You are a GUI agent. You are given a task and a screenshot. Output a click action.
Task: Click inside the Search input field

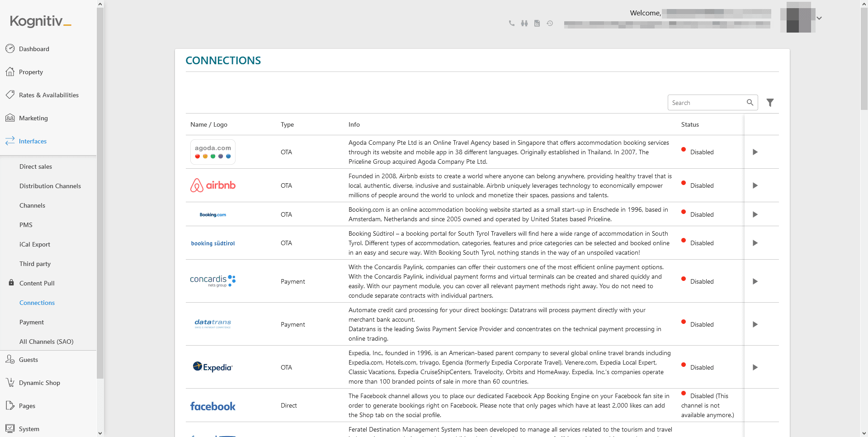(705, 102)
